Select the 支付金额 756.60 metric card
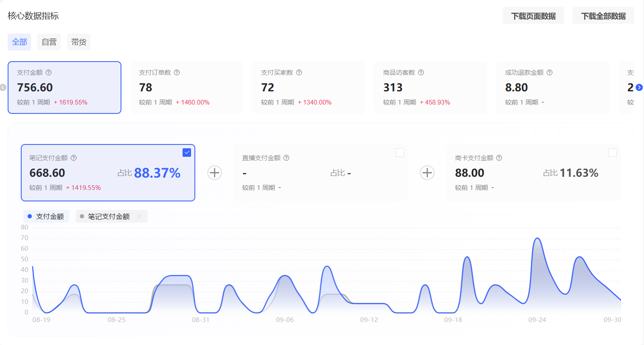This screenshot has height=345, width=644. pos(65,88)
